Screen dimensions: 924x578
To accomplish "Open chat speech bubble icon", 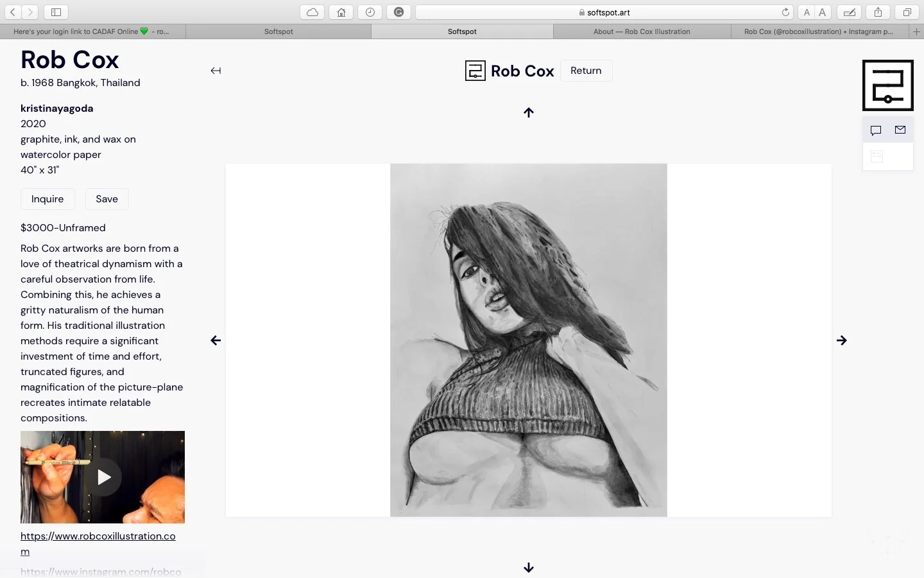I will coord(876,130).
